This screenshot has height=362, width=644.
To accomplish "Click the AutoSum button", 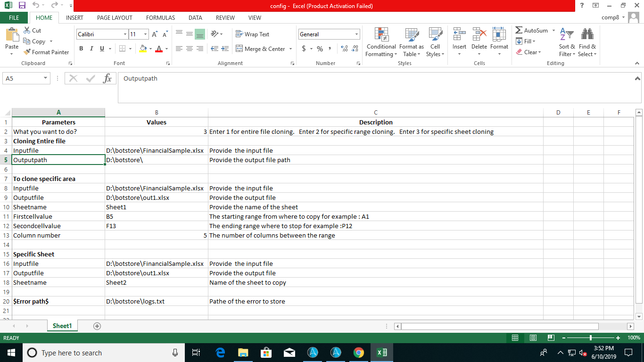I will (532, 31).
